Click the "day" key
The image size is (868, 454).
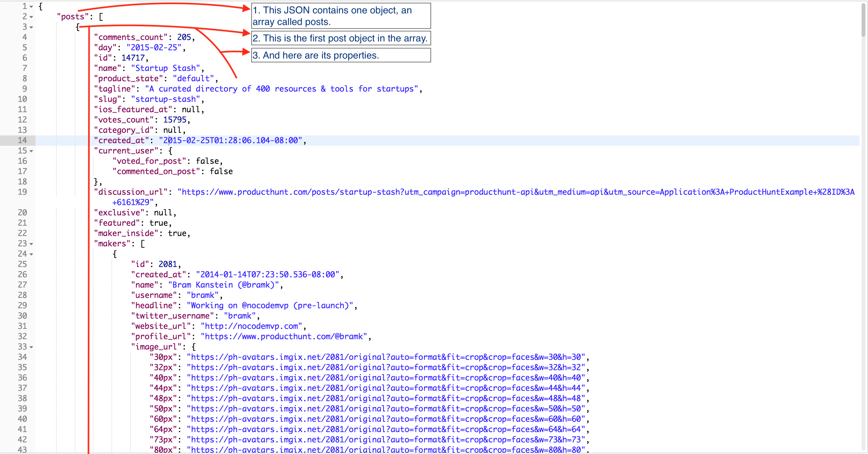pos(105,47)
